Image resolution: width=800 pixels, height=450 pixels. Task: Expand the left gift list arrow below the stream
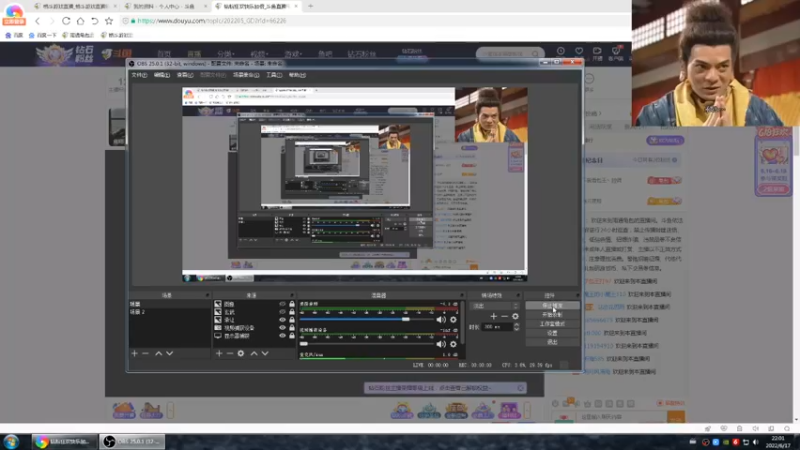coord(170,410)
